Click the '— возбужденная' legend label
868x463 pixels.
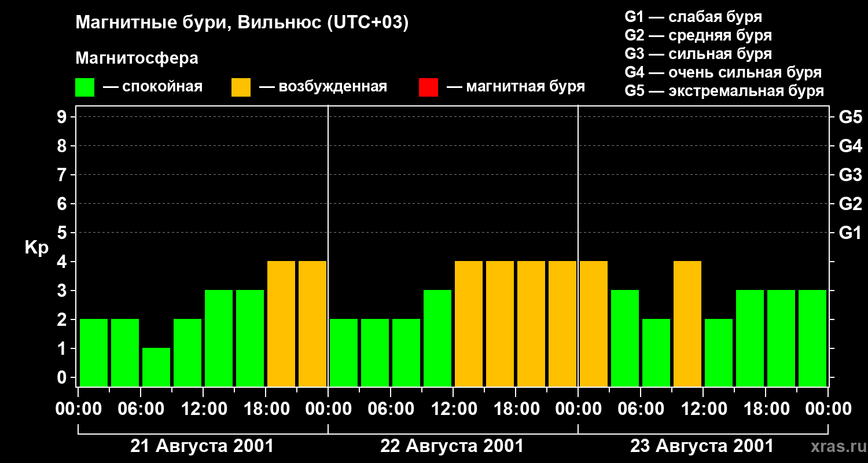click(323, 87)
